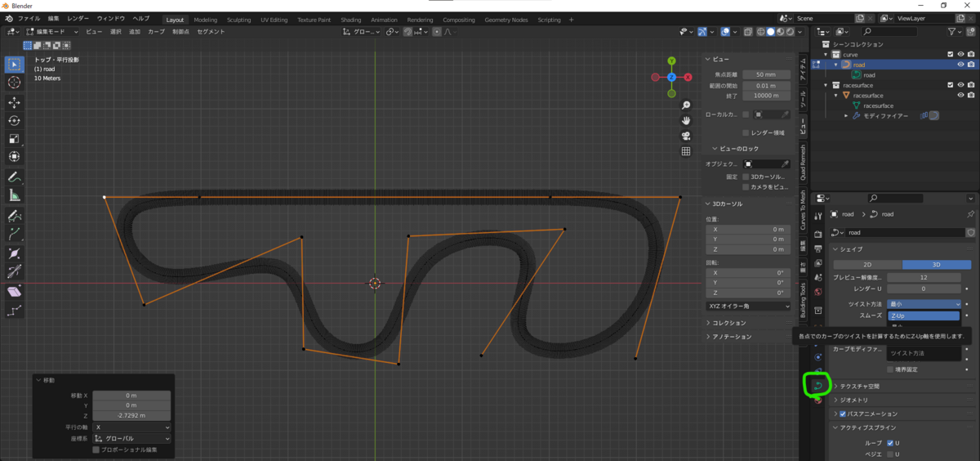Open the Quad Remesh sidebar tab
Screen dimensions: 980x461
[x=803, y=162]
